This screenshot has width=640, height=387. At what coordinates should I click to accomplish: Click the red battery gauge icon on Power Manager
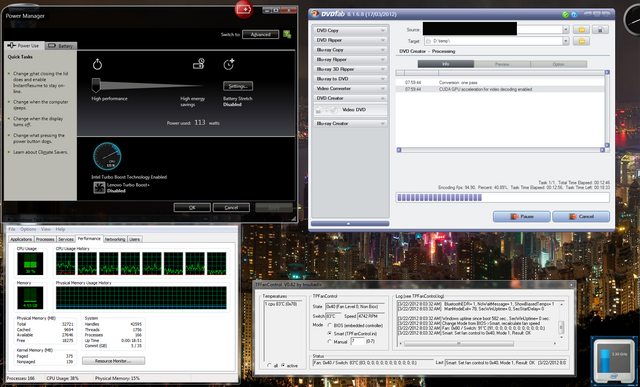[244, 9]
